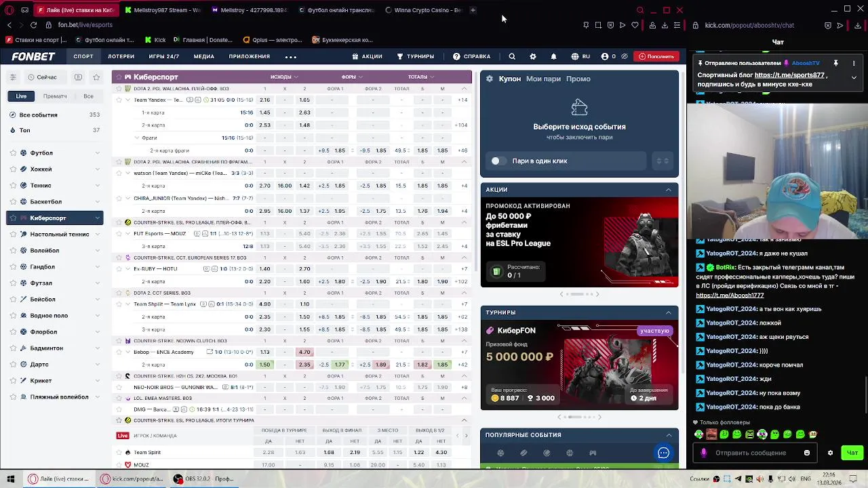This screenshot has height=488, width=868.
Task: Add Футбол to favorites with its star
Action: [13, 153]
